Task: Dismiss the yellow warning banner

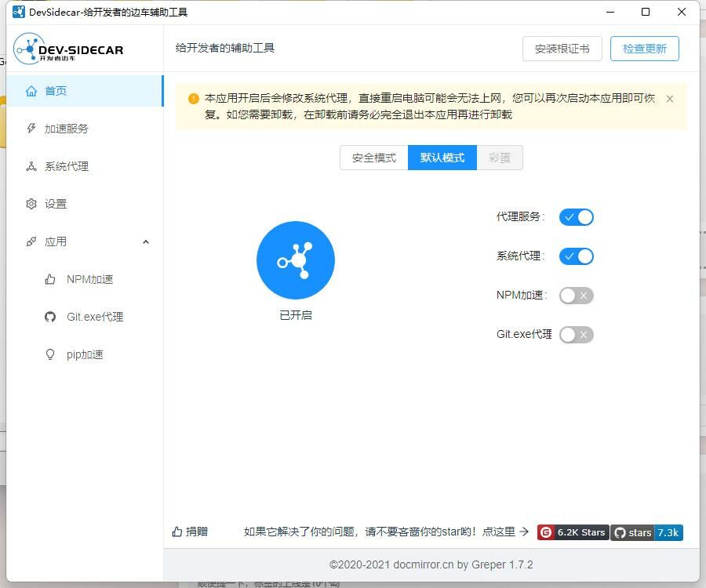Action: [x=670, y=99]
